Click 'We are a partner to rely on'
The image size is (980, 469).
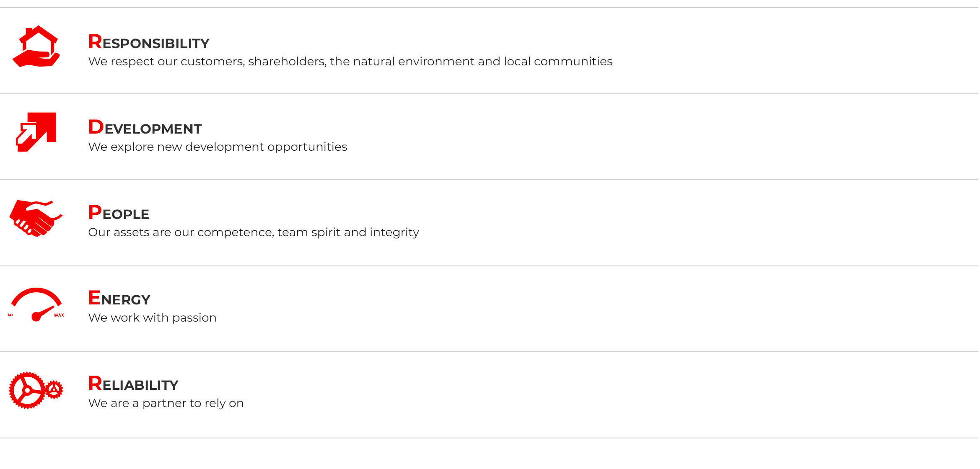[166, 403]
